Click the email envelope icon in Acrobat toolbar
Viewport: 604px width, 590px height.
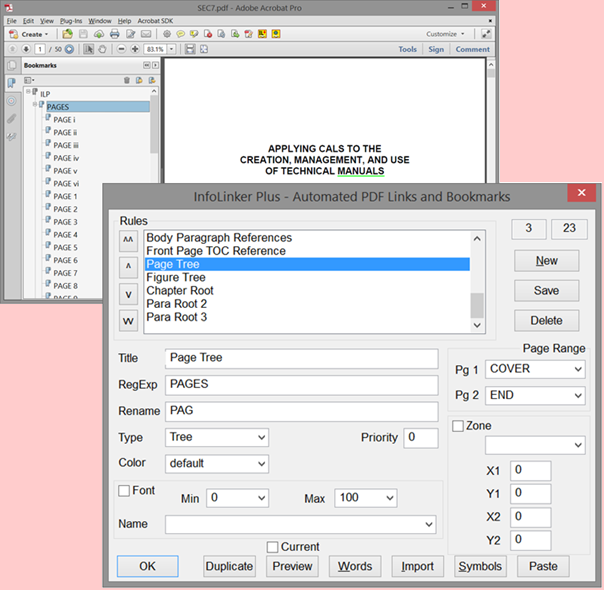(x=146, y=34)
